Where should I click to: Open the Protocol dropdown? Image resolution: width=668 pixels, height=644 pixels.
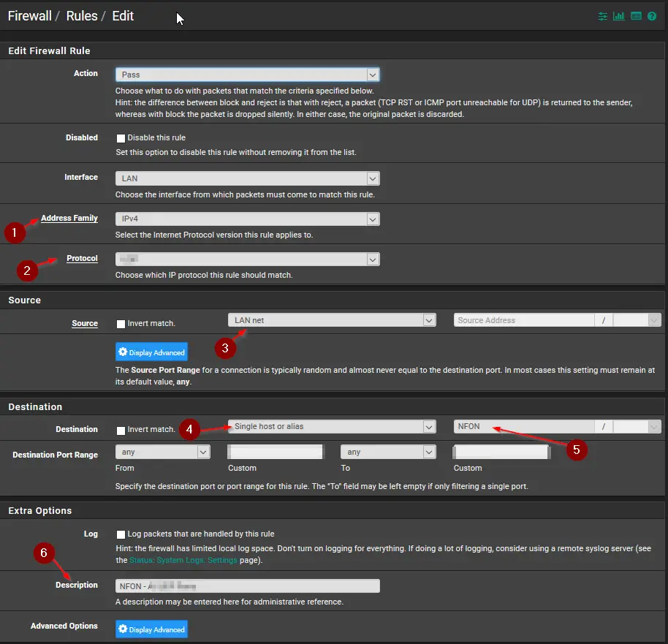(x=247, y=259)
